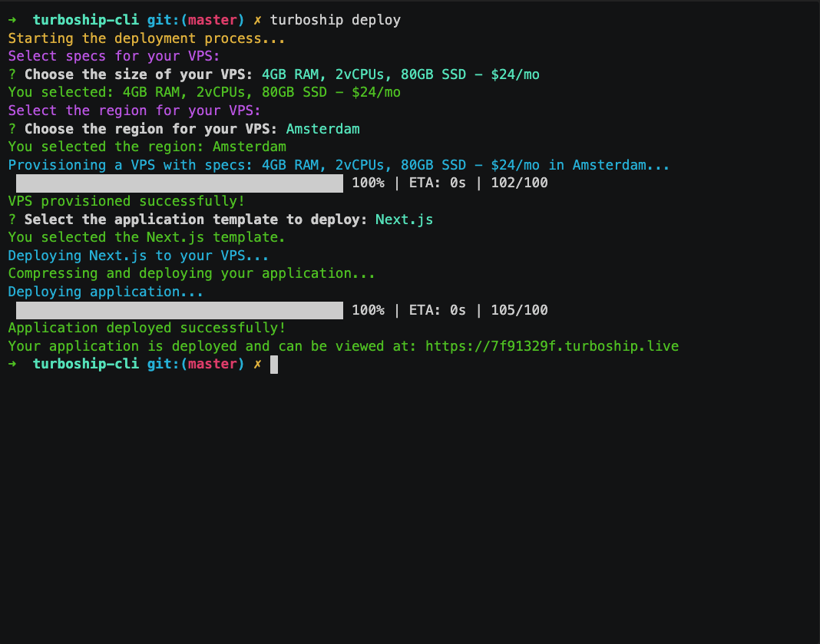
Task: Click the 'turboship deploy' command text
Action: click(336, 20)
